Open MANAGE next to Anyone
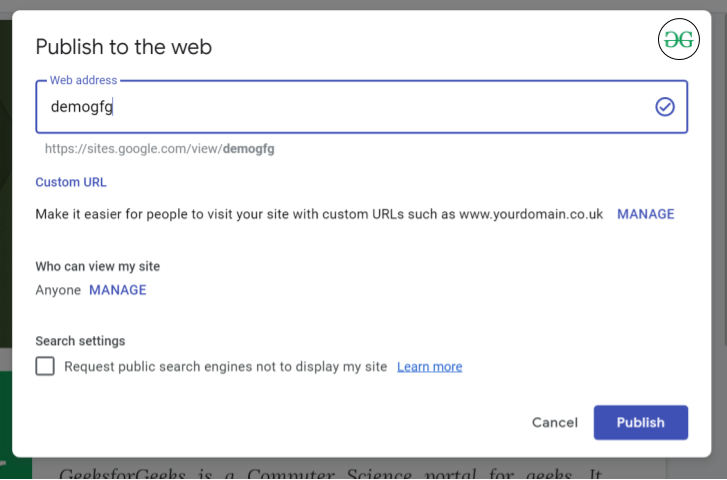727x480 pixels. click(x=118, y=290)
